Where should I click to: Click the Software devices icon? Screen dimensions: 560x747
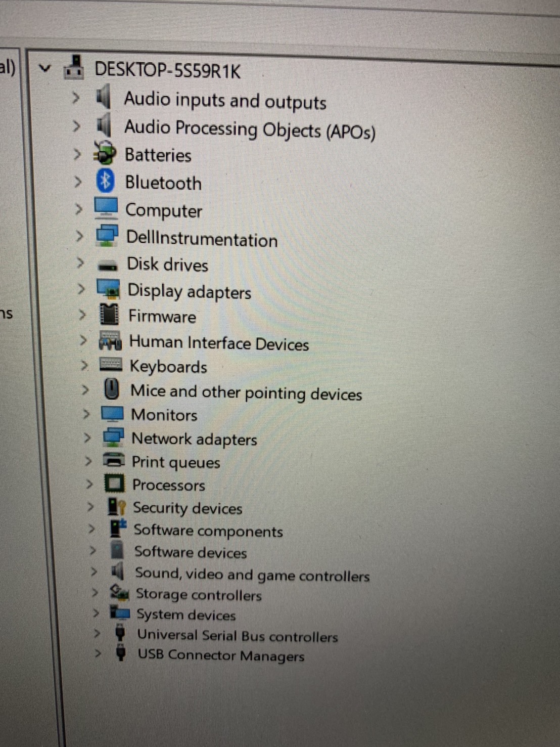tap(117, 550)
